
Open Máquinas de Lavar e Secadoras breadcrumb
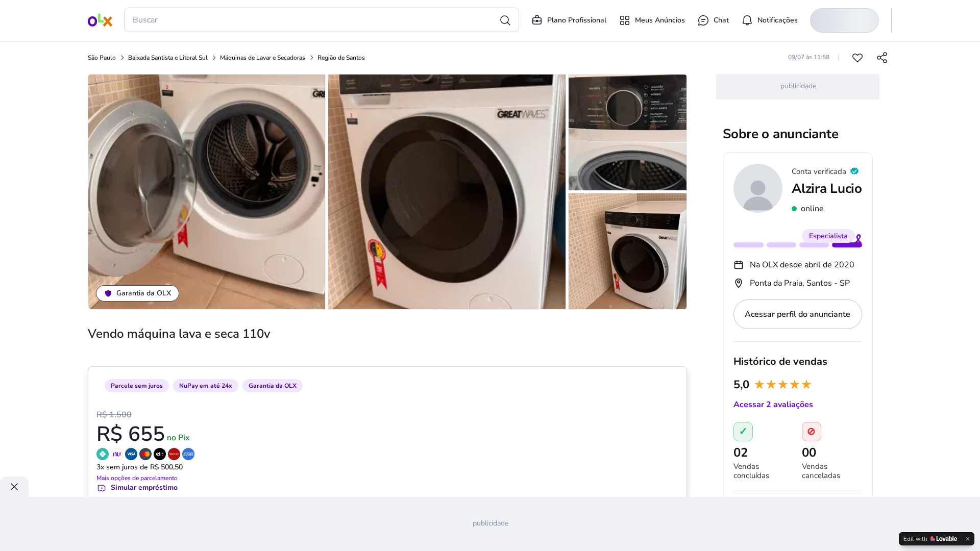(262, 58)
